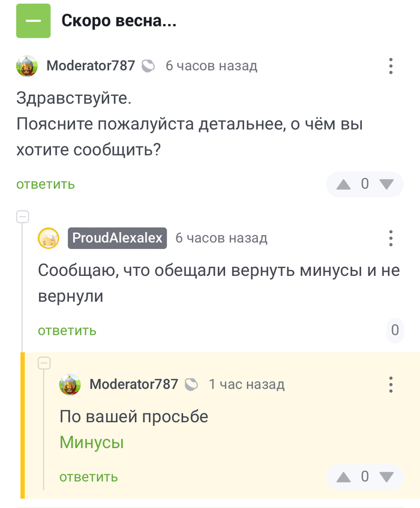The height and width of the screenshot is (508, 420).
Task: Open the three-dot menu on the highlighted reply
Action: pyautogui.click(x=391, y=384)
